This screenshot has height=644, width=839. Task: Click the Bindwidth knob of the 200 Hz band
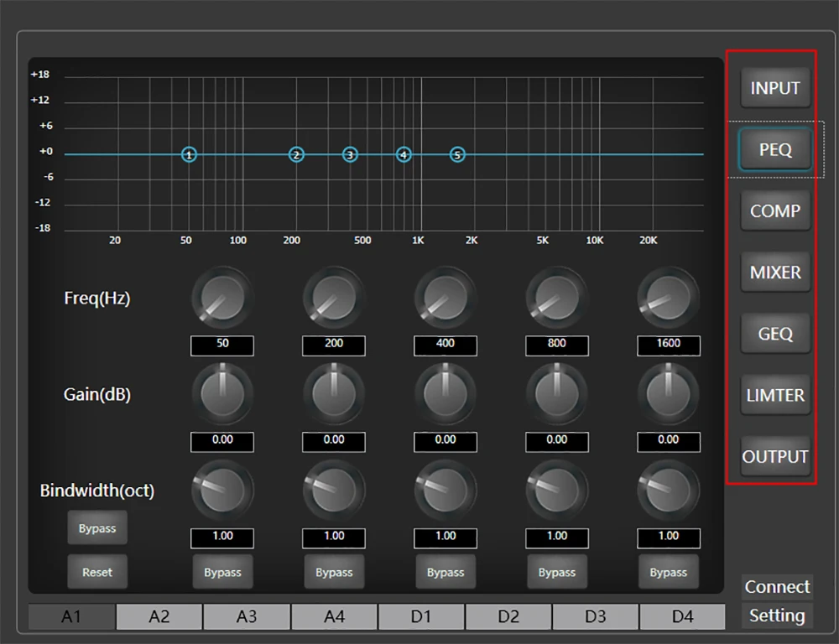334,490
